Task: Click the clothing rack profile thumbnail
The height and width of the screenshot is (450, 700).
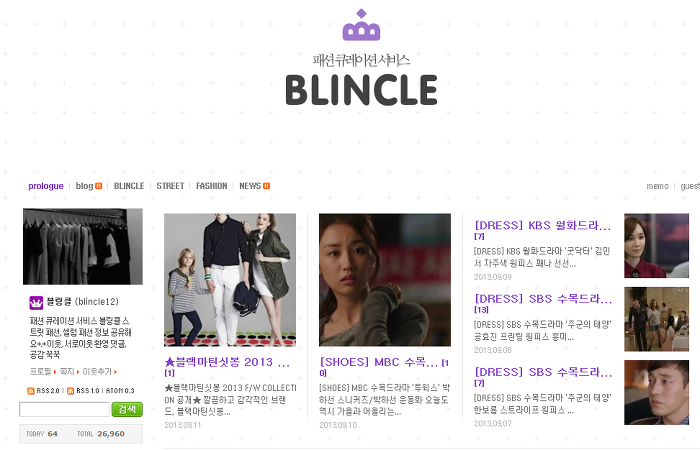Action: click(83, 246)
